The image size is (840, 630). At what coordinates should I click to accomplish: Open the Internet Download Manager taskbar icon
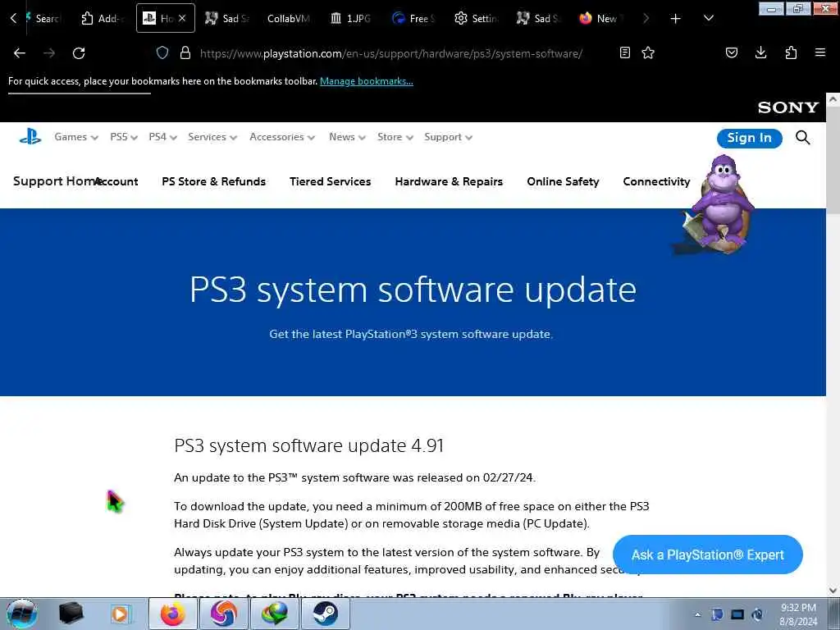tap(274, 614)
